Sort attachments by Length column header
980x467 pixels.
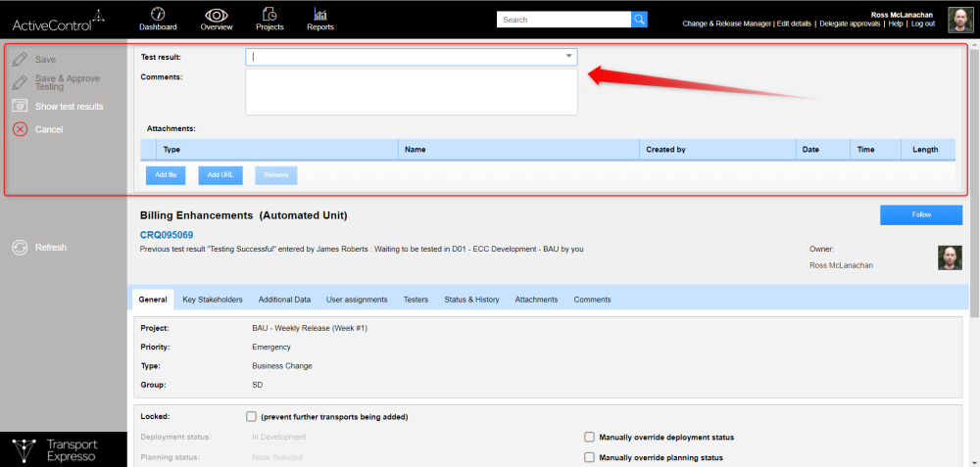(928, 150)
